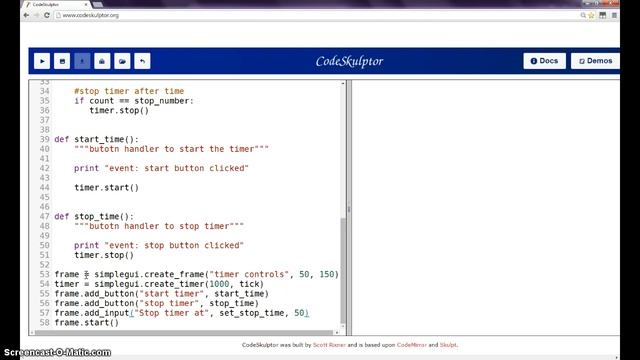Click line 54 with simplegui.create_timer
The width and height of the screenshot is (640, 360).
click(x=159, y=284)
